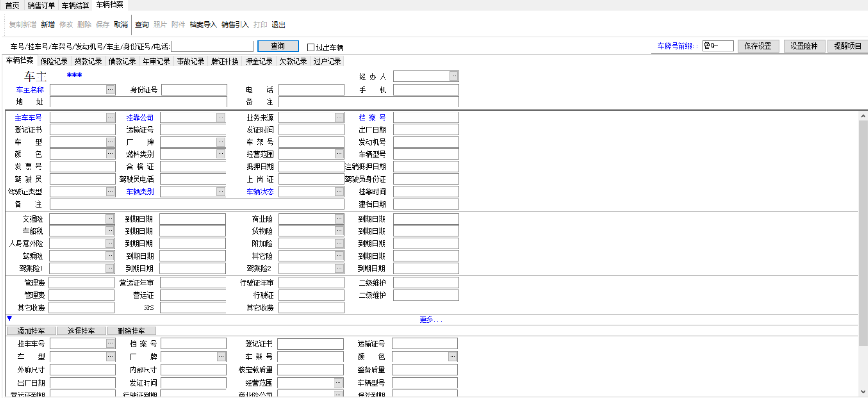Open the 过户记录 tab
Viewport: 868px width, 398px height.
[x=327, y=61]
